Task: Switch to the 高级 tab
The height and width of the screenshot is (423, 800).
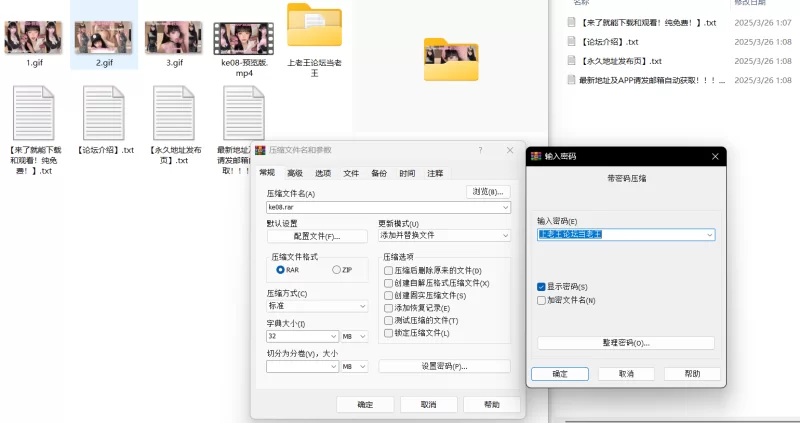Action: point(295,173)
